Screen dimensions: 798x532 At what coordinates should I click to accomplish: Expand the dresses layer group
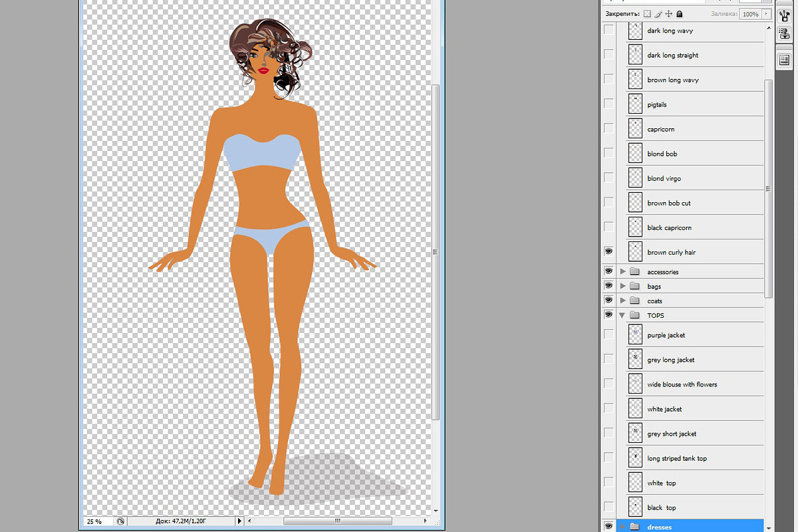pos(622,527)
